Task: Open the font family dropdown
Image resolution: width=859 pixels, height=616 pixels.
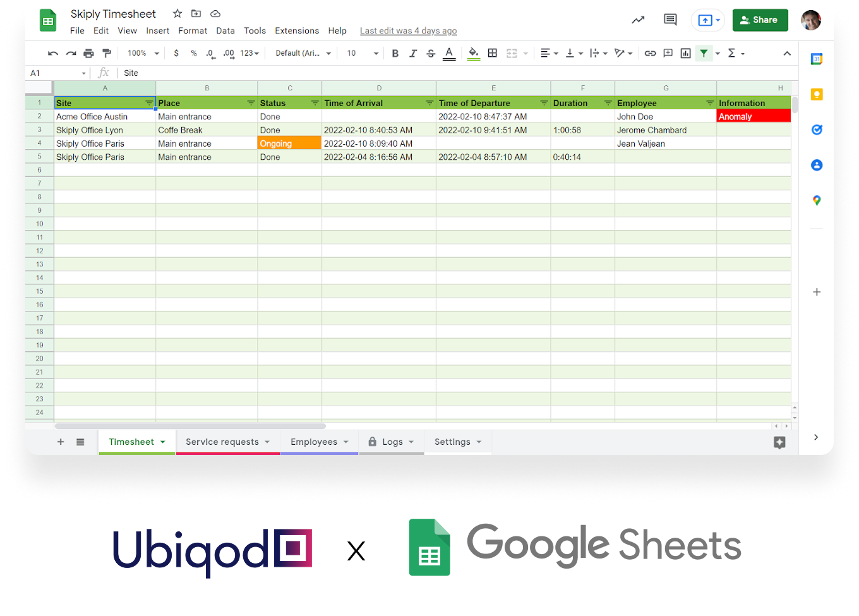Action: click(302, 53)
